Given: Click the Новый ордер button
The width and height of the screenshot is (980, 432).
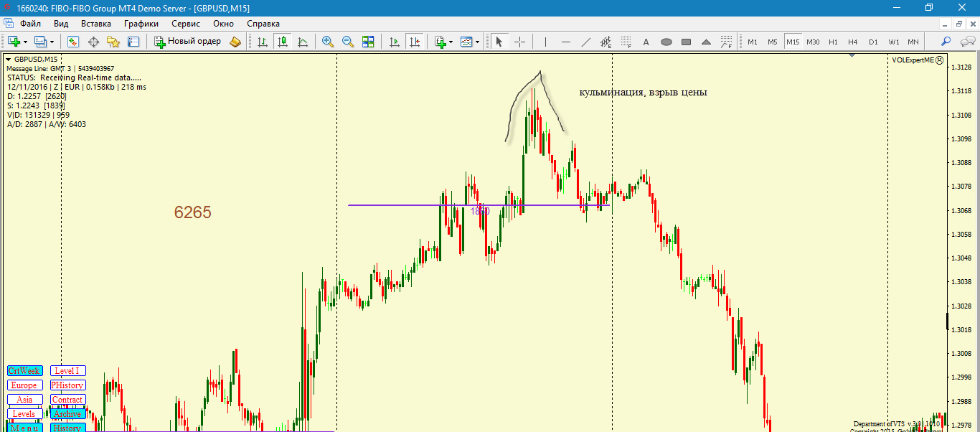Looking at the screenshot, I should [189, 42].
